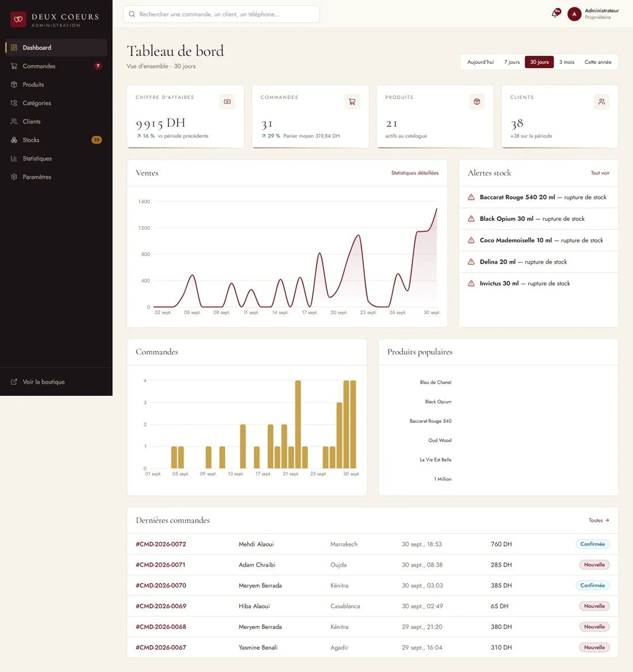The image size is (633, 672).
Task: Click the Baccarat Rouge 540 alert warning icon
Action: [x=471, y=197]
